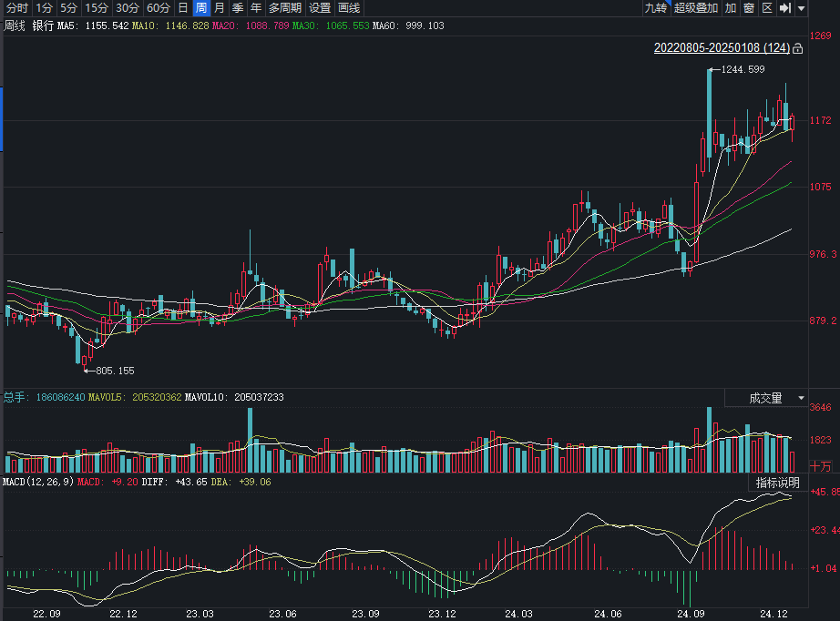
Task: Activate the 画线 drawing line tool
Action: (x=349, y=8)
